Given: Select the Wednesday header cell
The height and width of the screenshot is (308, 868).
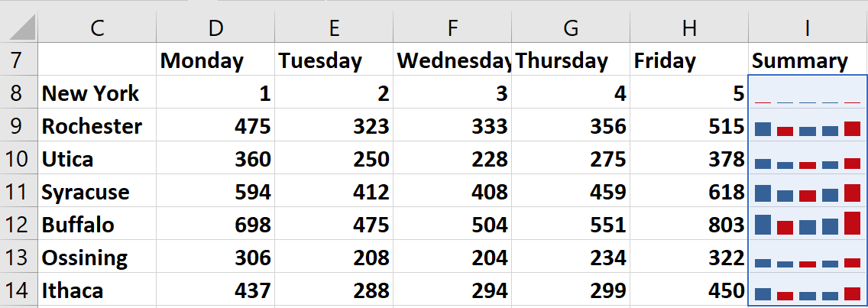Looking at the screenshot, I should point(452,61).
